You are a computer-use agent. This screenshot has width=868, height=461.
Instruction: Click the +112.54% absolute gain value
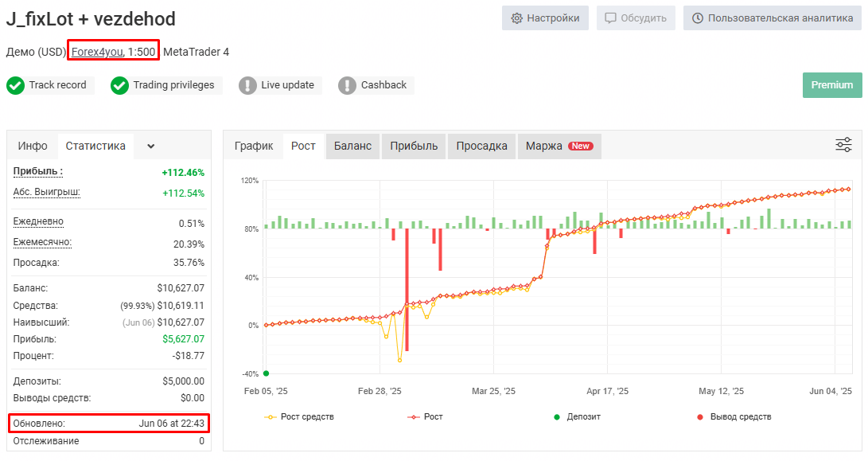[183, 193]
